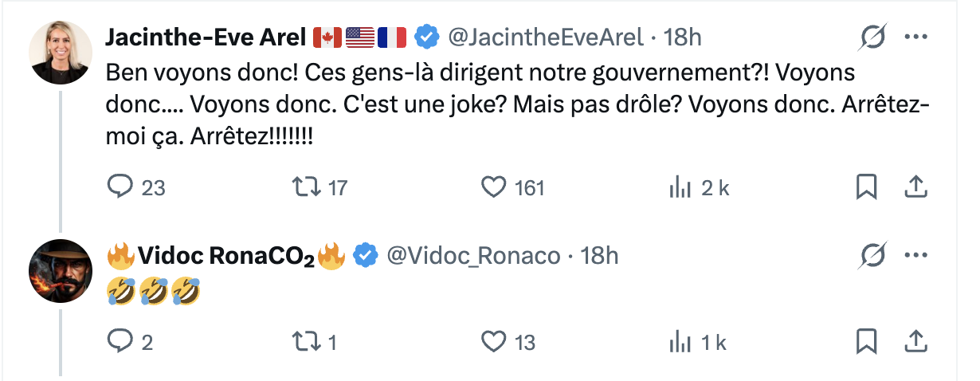Open Jacinthe-Eve Arel's profile picture
Image resolution: width=980 pixels, height=381 pixels.
click(x=61, y=52)
